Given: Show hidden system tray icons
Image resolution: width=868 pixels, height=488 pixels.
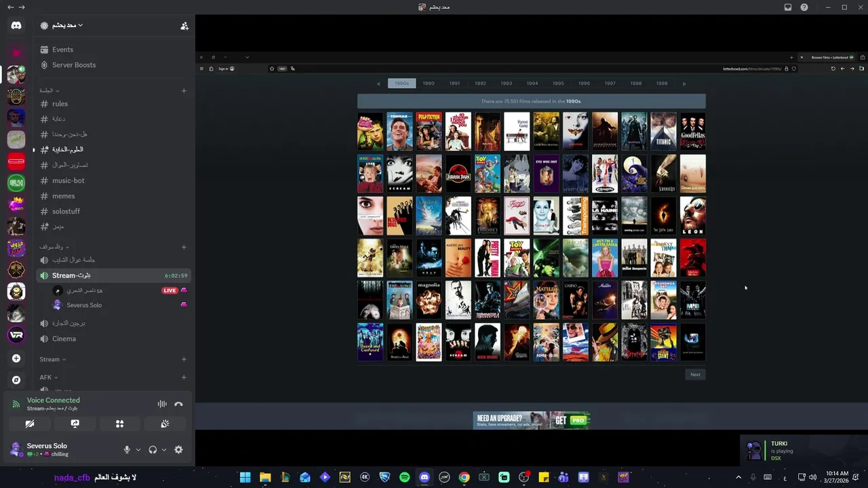Looking at the screenshot, I should (x=738, y=477).
